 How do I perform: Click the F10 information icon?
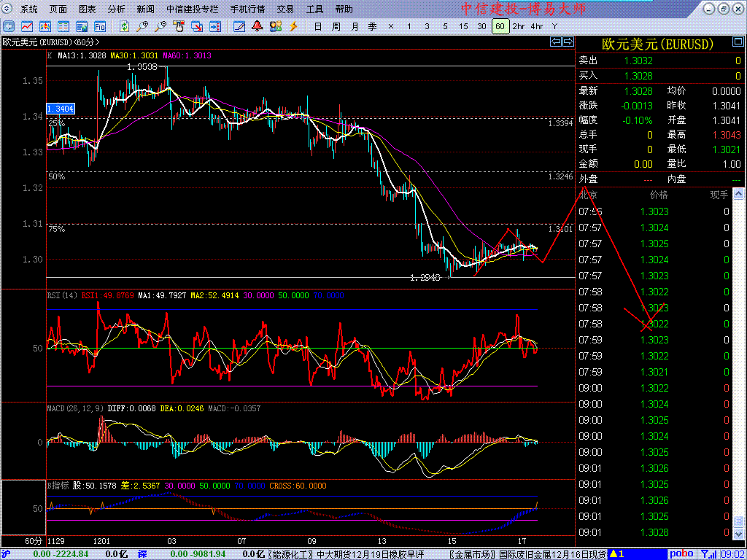point(100,26)
